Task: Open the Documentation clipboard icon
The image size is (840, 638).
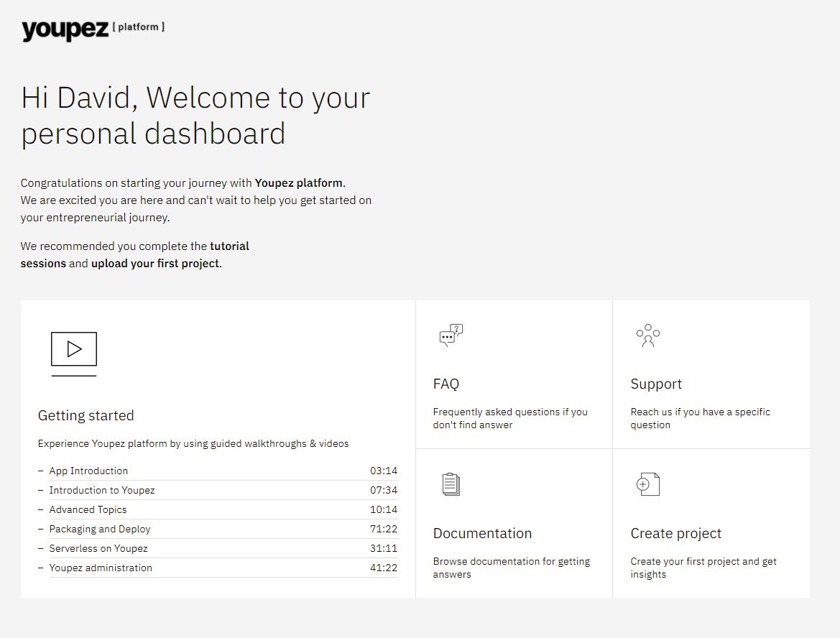Action: [450, 484]
